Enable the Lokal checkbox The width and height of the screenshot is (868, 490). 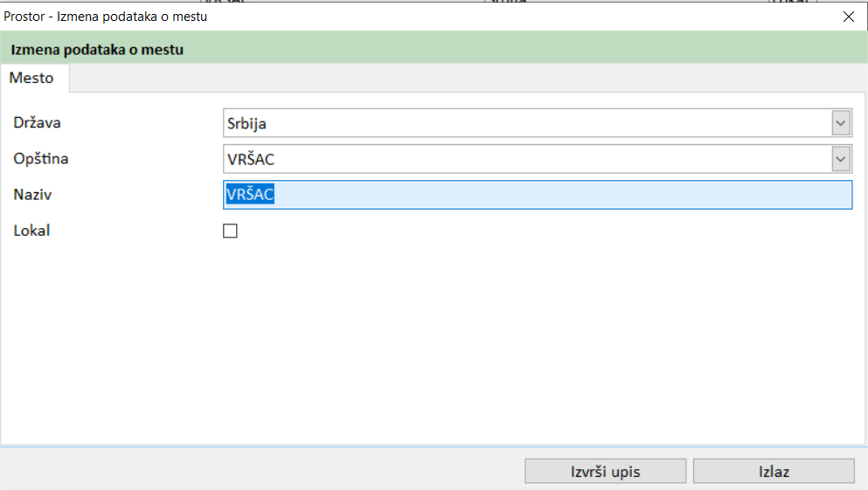click(231, 231)
